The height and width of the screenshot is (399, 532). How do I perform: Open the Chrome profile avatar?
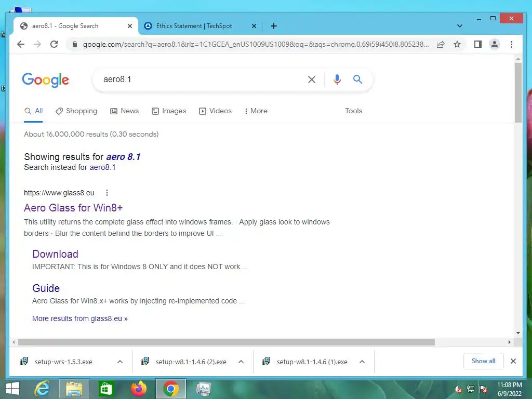click(x=495, y=44)
